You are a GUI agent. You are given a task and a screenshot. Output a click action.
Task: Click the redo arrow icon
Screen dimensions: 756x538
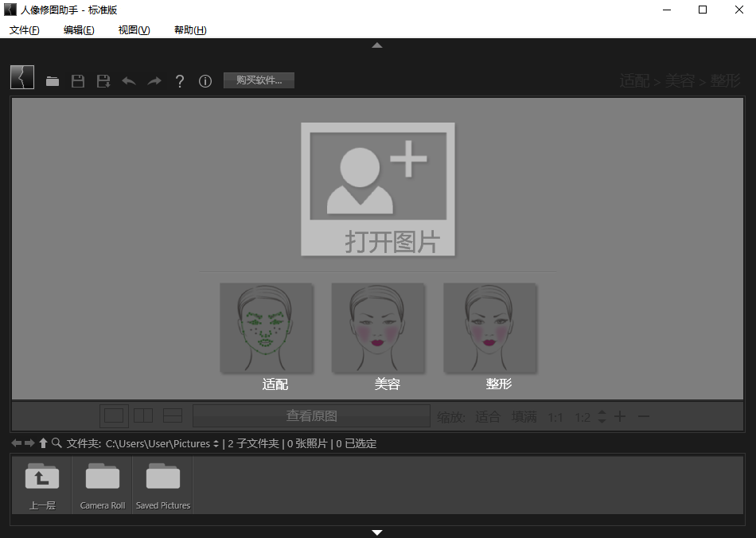154,81
